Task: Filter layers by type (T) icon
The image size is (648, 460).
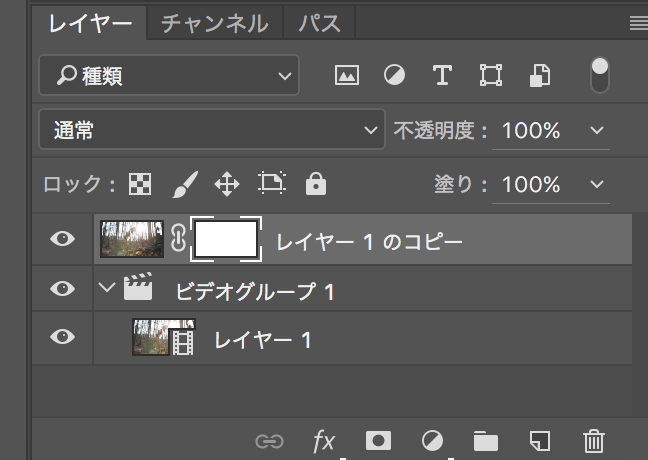Action: coord(442,75)
